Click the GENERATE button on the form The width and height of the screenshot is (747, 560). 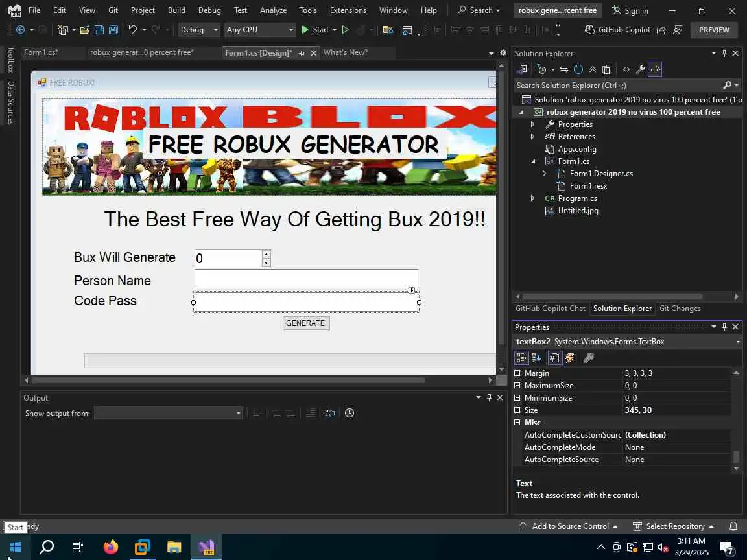(306, 323)
